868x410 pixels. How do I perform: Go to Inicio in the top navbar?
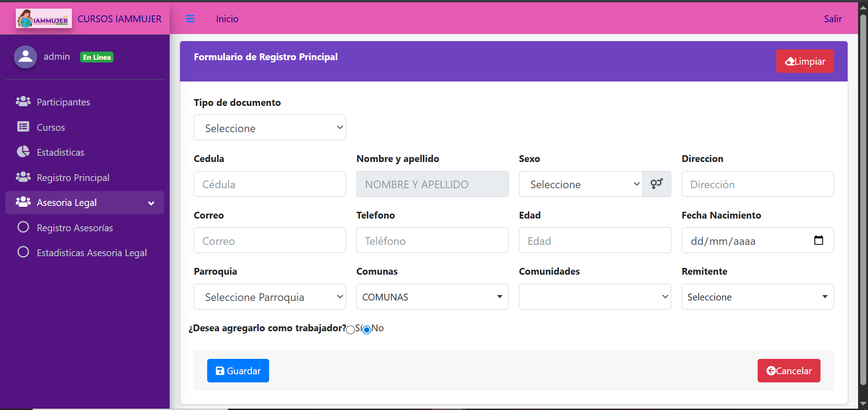point(227,19)
